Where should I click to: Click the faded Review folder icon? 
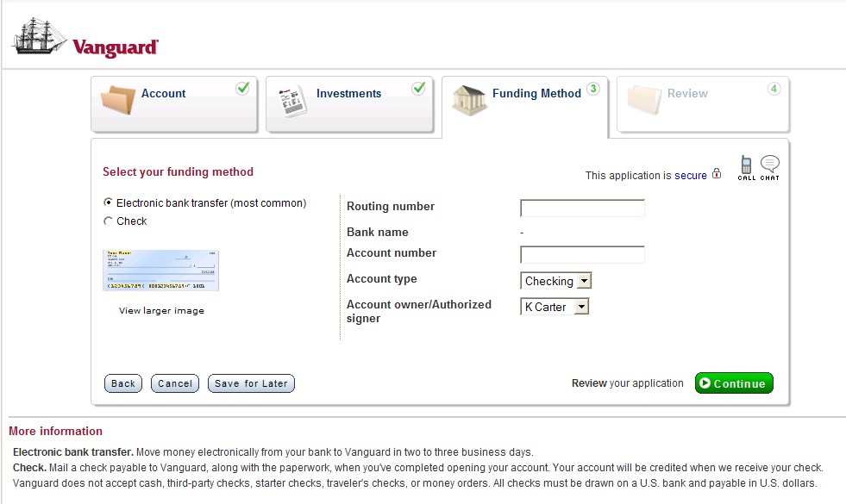point(644,100)
